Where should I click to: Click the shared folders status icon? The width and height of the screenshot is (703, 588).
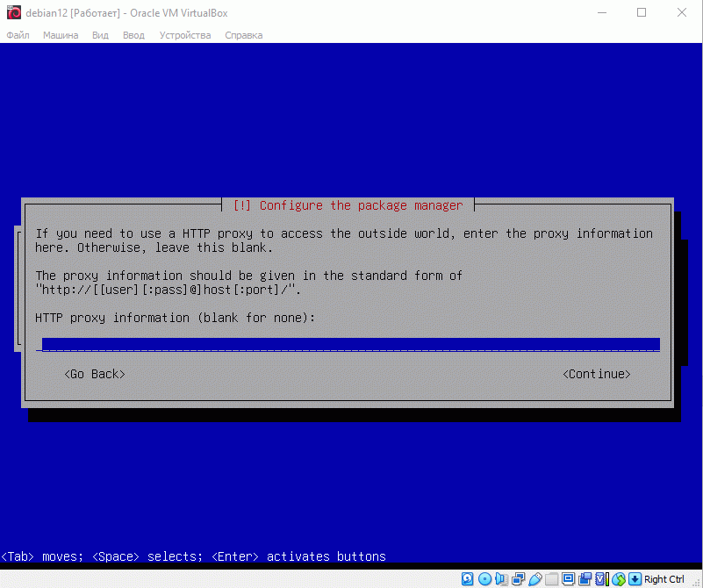pos(551,579)
